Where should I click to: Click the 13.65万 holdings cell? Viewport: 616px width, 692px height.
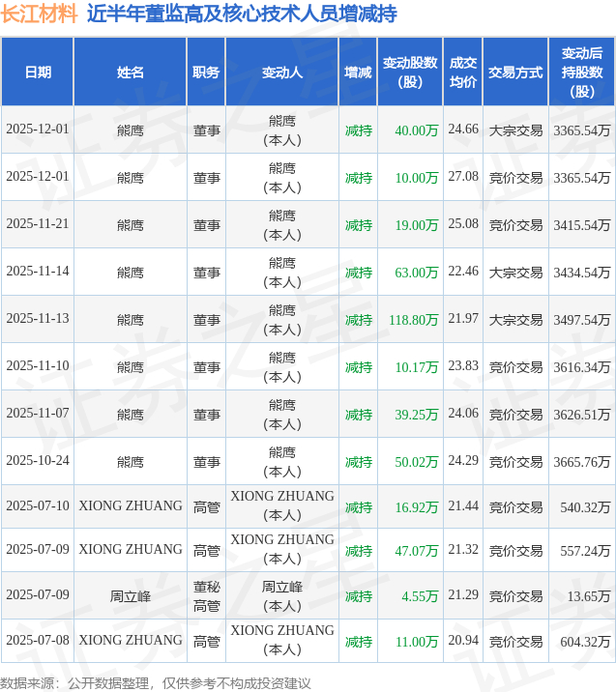581,596
